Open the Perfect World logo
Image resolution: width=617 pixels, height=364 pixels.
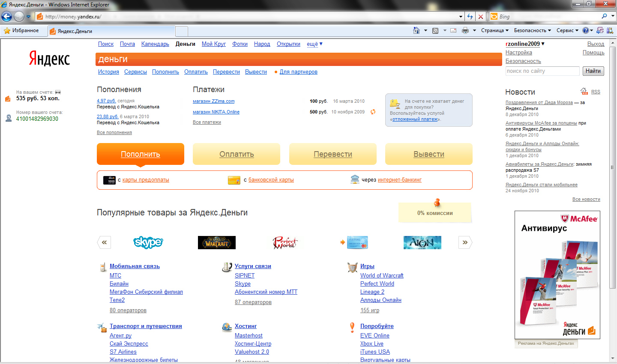(x=285, y=242)
